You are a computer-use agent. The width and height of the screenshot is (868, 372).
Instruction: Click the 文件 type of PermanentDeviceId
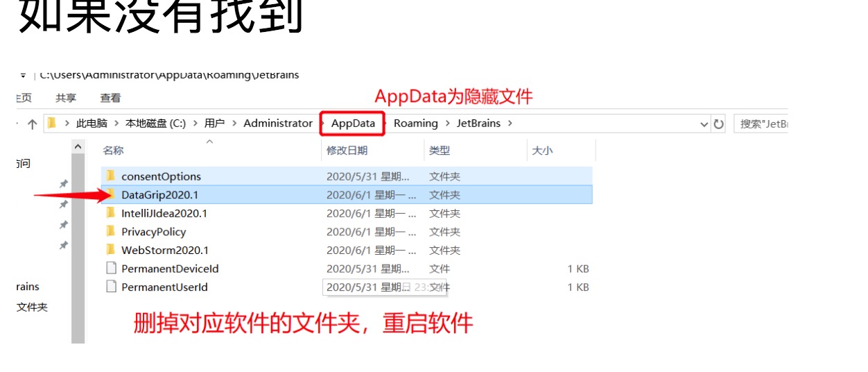440,269
